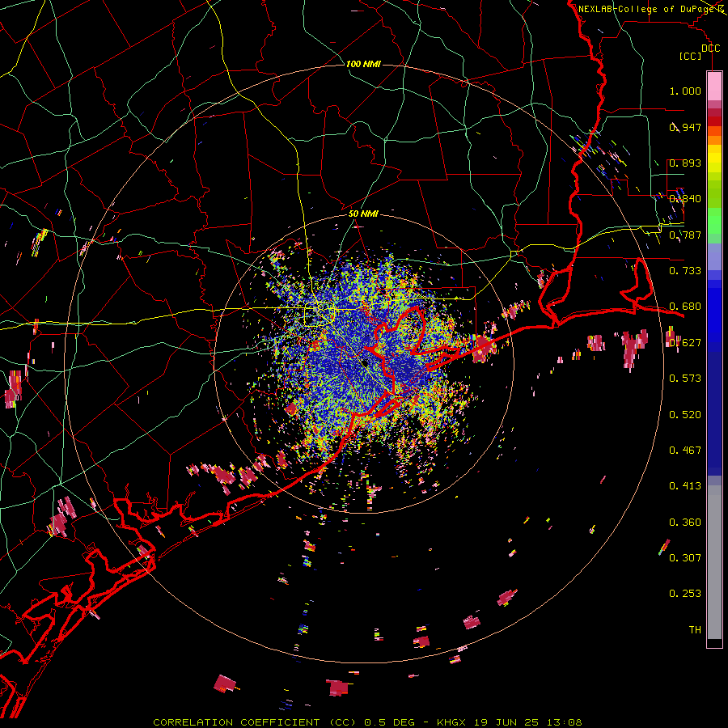Click the 0.947 value on color scale
Screen dimensions: 728x728
685,127
